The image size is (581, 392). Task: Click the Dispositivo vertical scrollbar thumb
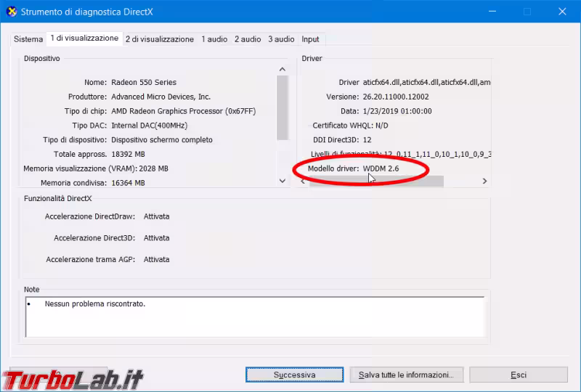[283, 108]
